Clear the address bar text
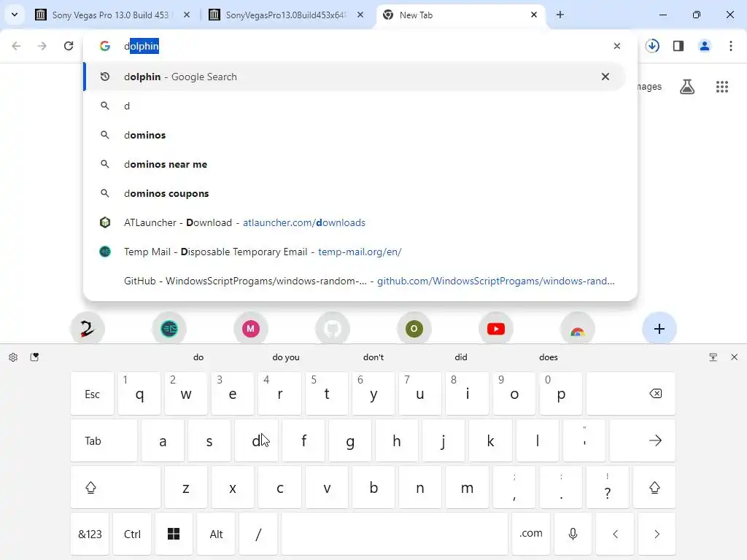 coord(617,46)
